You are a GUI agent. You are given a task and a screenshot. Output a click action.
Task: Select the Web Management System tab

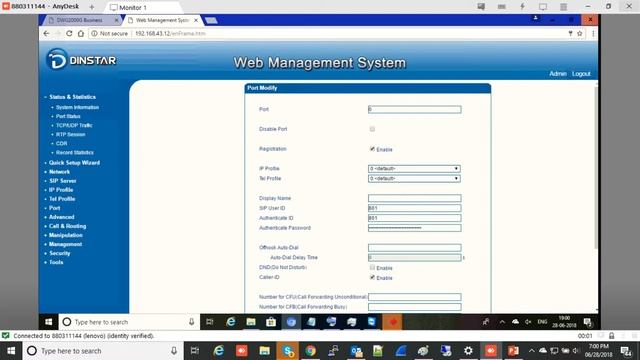tap(162, 20)
